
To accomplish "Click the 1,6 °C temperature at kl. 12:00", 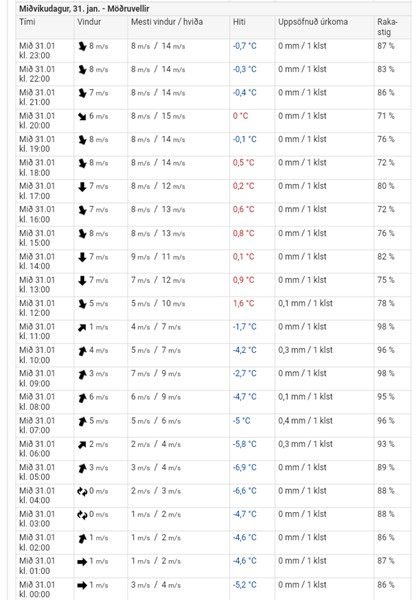I will click(x=243, y=303).
